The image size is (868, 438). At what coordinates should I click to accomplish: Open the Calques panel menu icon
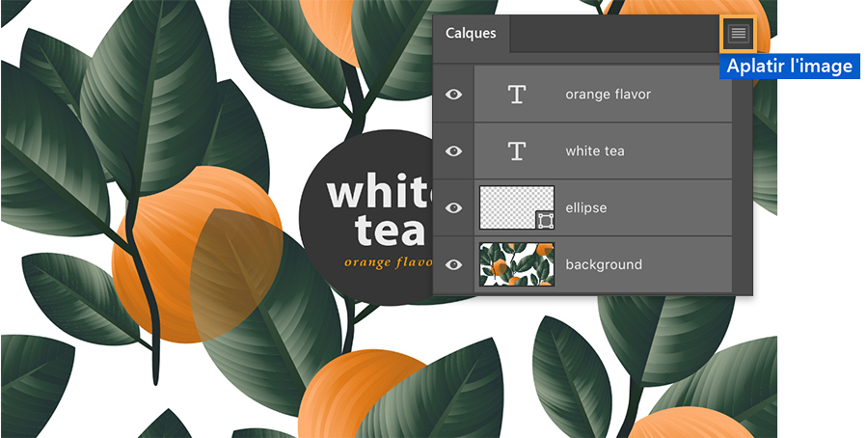point(739,33)
